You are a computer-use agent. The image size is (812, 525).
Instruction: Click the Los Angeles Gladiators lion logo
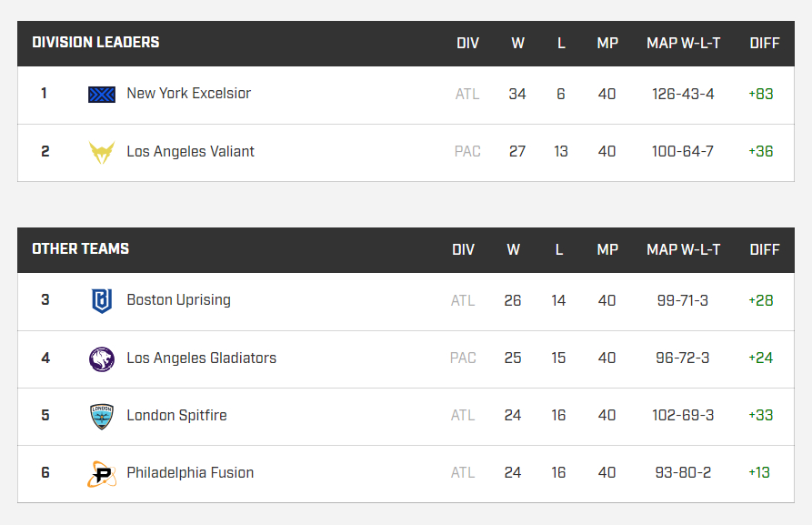[x=102, y=358]
